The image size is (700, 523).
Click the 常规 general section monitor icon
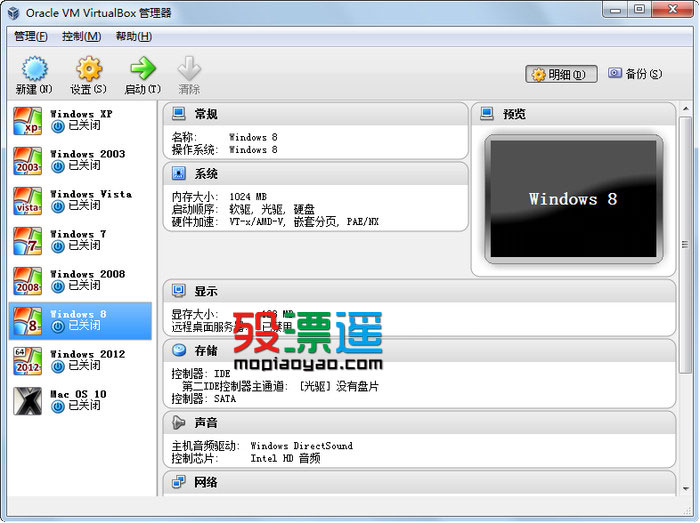coord(179,114)
